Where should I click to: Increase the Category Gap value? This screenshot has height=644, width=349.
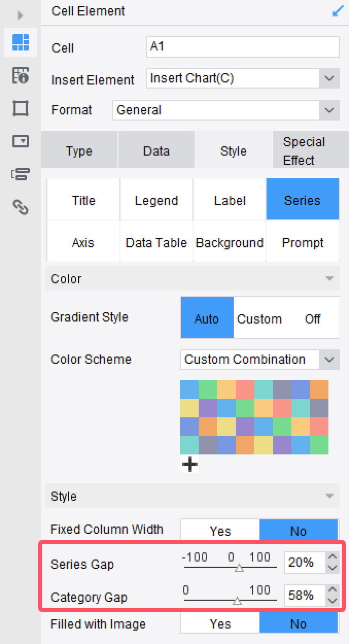click(x=333, y=590)
